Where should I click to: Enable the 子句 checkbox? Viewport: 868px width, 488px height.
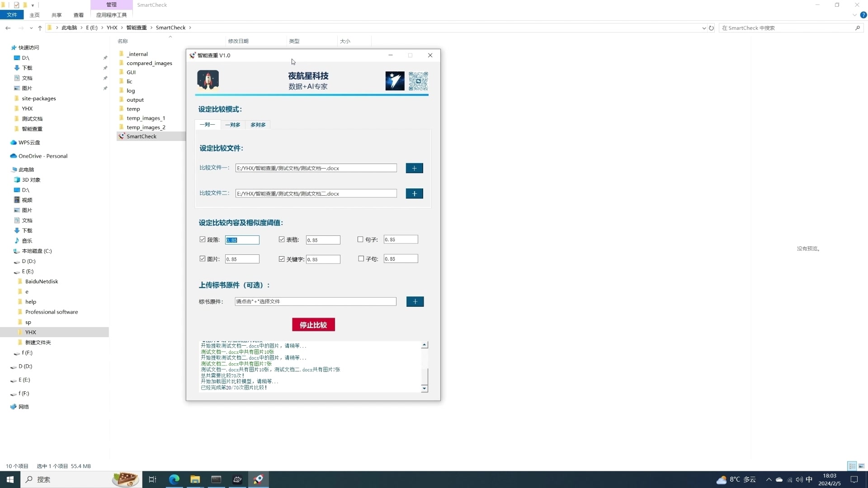[x=361, y=259]
